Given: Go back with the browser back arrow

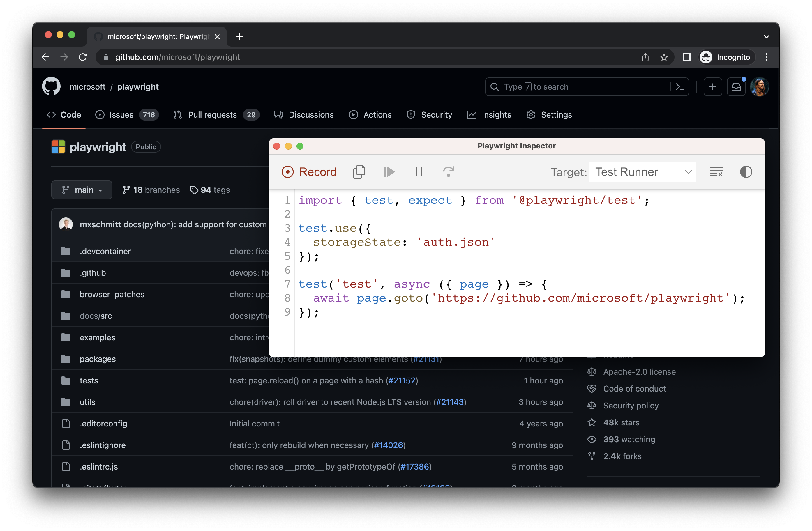Looking at the screenshot, I should click(x=45, y=57).
